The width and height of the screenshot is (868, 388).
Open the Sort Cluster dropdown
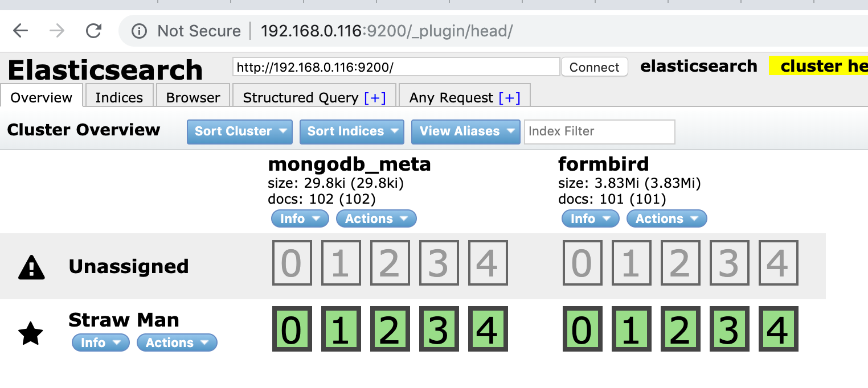(240, 131)
